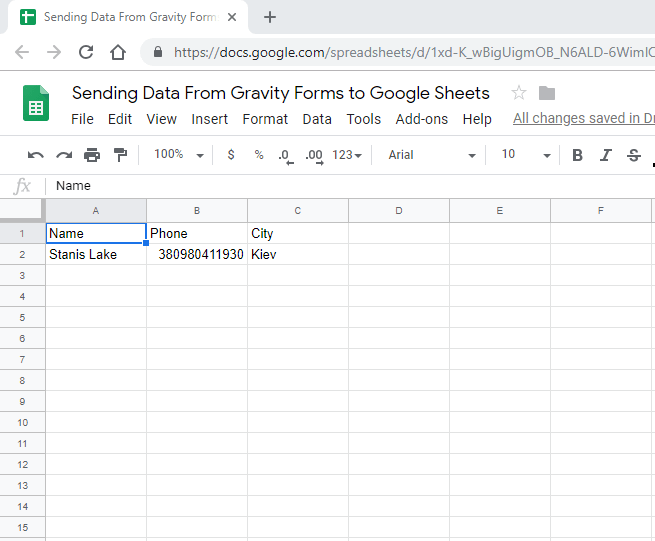Select the City header cell
The width and height of the screenshot is (655, 541).
pos(298,234)
